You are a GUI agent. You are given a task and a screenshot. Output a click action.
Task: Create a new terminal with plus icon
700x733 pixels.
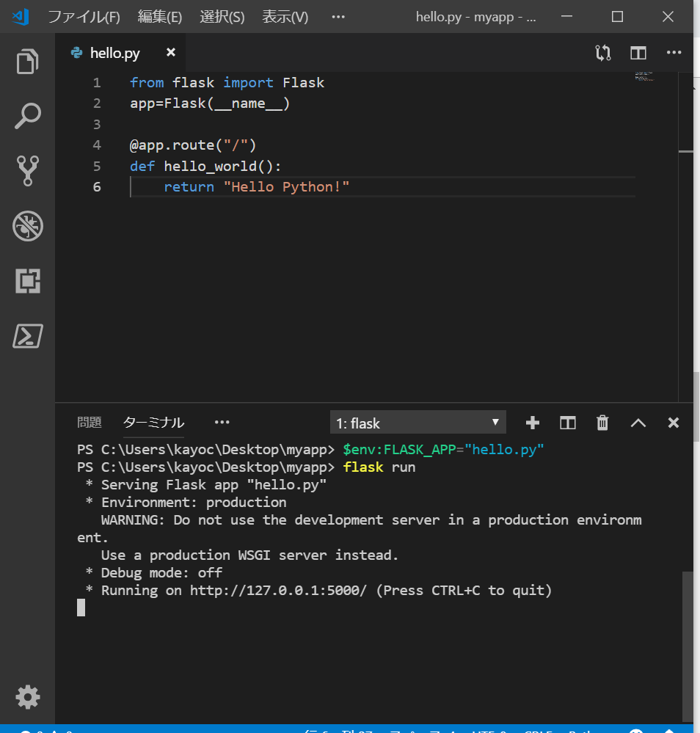click(533, 423)
